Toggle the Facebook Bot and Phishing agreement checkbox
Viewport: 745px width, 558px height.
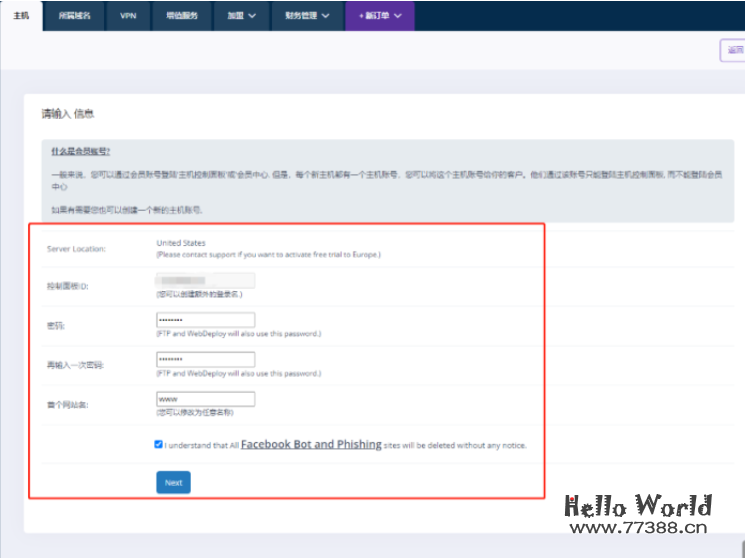coord(159,445)
